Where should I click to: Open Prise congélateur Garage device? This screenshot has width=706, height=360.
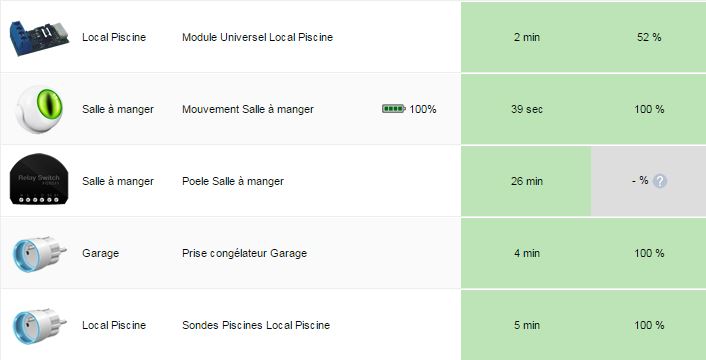coord(244,253)
